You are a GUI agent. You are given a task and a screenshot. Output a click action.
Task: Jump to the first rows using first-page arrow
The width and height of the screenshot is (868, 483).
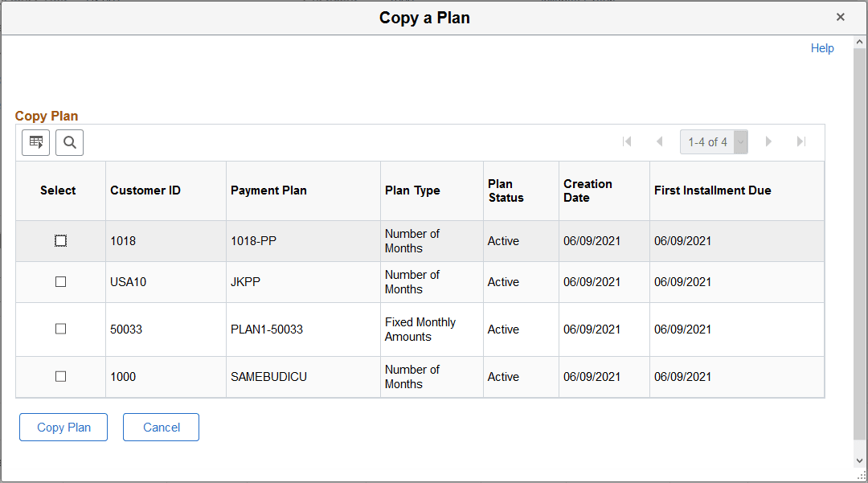pyautogui.click(x=627, y=141)
